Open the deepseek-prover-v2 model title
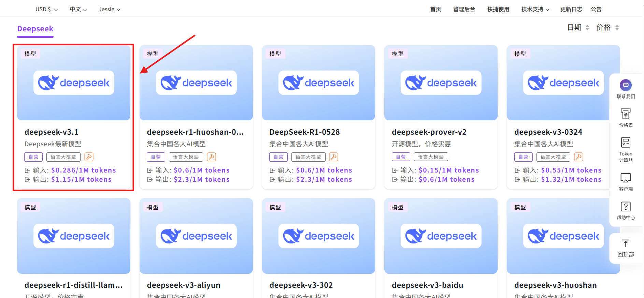 coord(429,132)
